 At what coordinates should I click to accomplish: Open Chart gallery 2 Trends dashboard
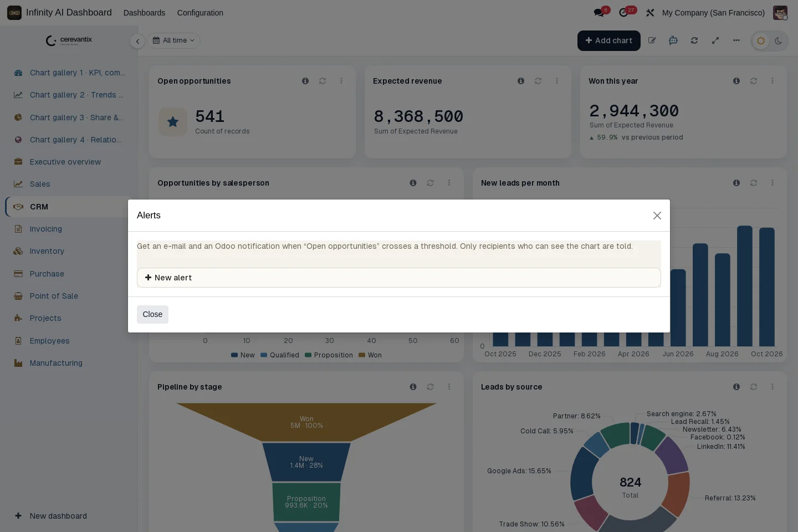(69, 95)
